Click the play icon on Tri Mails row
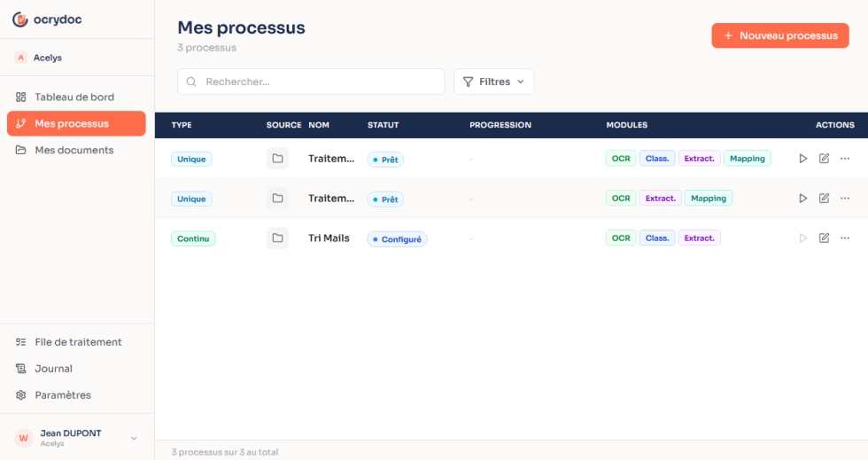Viewport: 868px width, 460px height. click(802, 238)
